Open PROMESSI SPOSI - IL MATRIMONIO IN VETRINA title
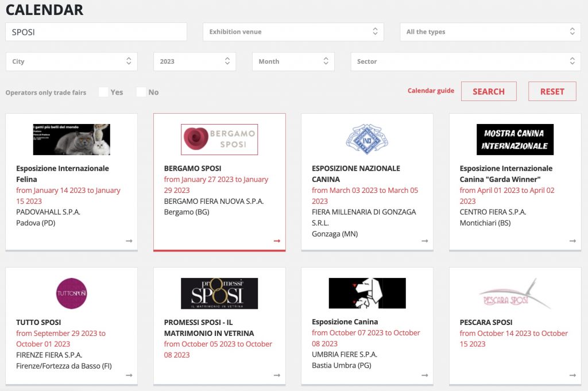The image size is (588, 391). pyautogui.click(x=209, y=328)
